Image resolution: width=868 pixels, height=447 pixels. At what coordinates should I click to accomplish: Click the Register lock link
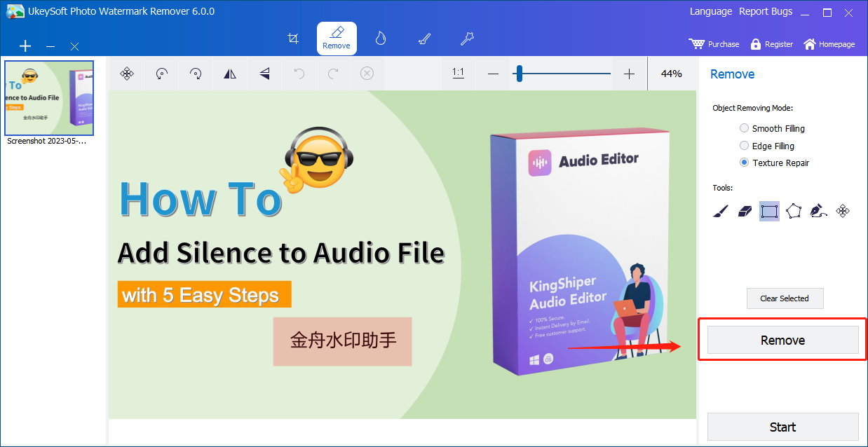pyautogui.click(x=771, y=44)
